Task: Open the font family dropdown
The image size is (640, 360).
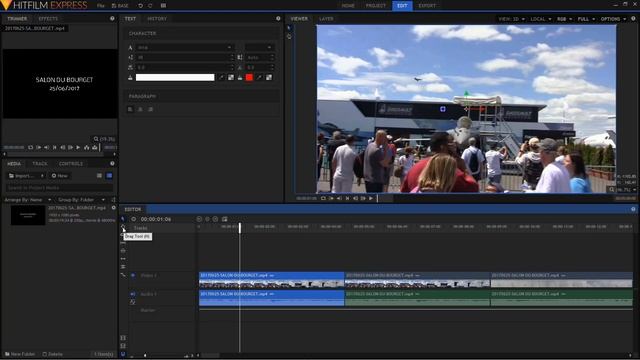Action: [185, 47]
